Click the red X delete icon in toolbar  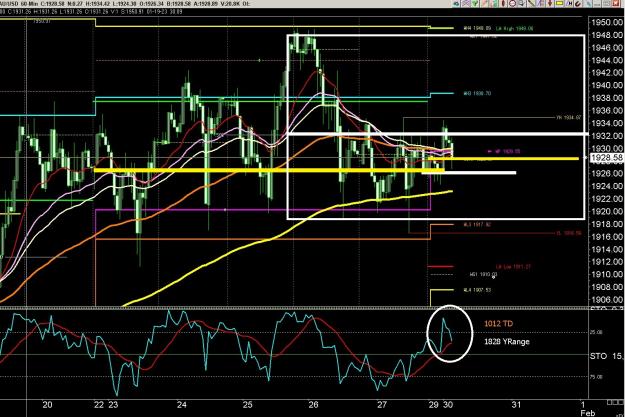pos(615,4)
